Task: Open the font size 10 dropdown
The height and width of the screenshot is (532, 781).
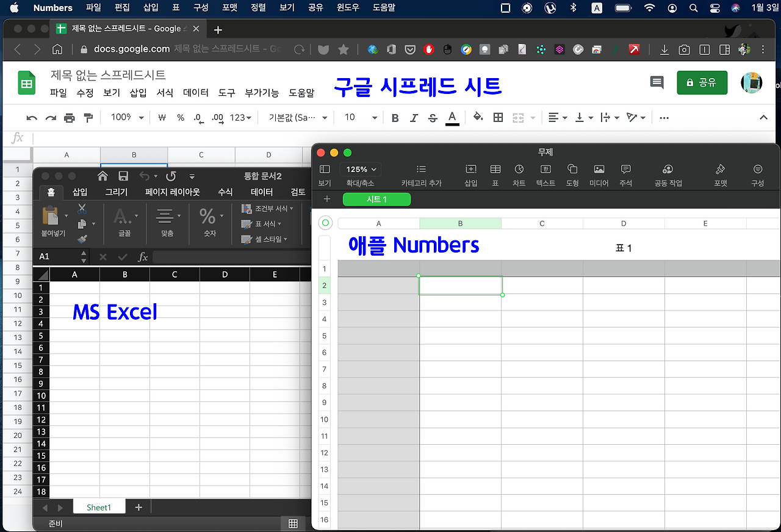Action: (x=360, y=118)
